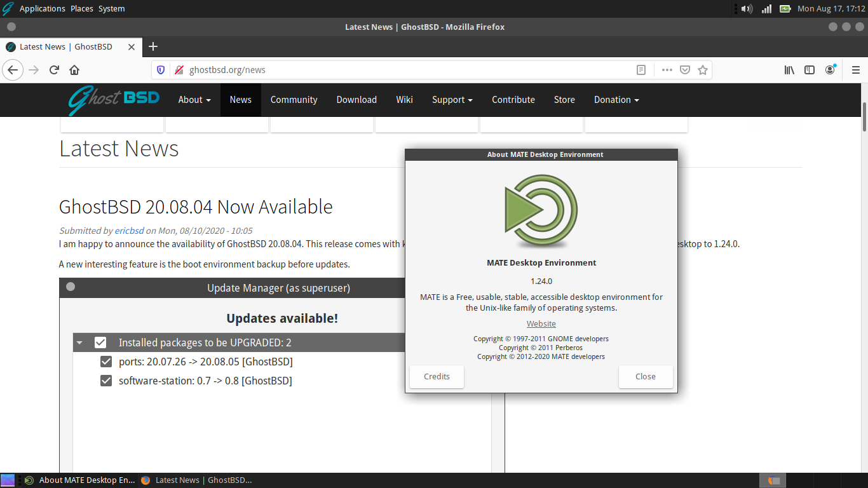Viewport: 868px width, 488px height.
Task: Open Firefox hamburger application menu
Action: pyautogui.click(x=855, y=70)
